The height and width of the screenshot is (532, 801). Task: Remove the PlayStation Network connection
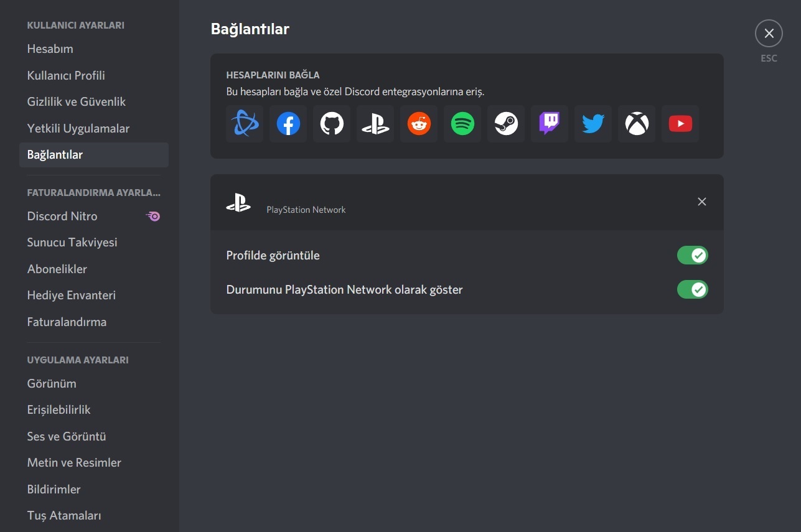(x=702, y=202)
